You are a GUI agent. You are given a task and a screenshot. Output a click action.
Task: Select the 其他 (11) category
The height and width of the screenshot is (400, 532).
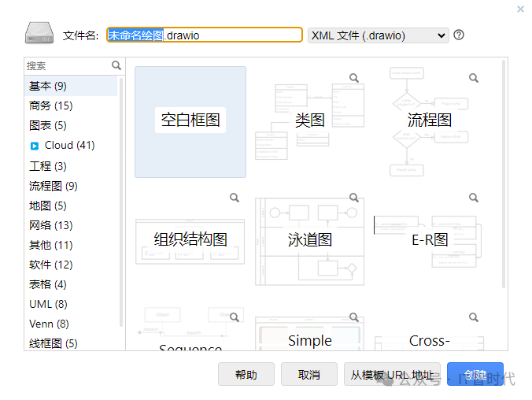[x=72, y=245]
